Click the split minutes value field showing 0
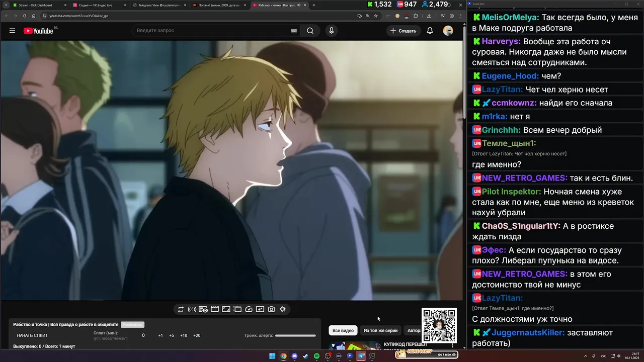The height and width of the screenshot is (362, 644). (143, 335)
